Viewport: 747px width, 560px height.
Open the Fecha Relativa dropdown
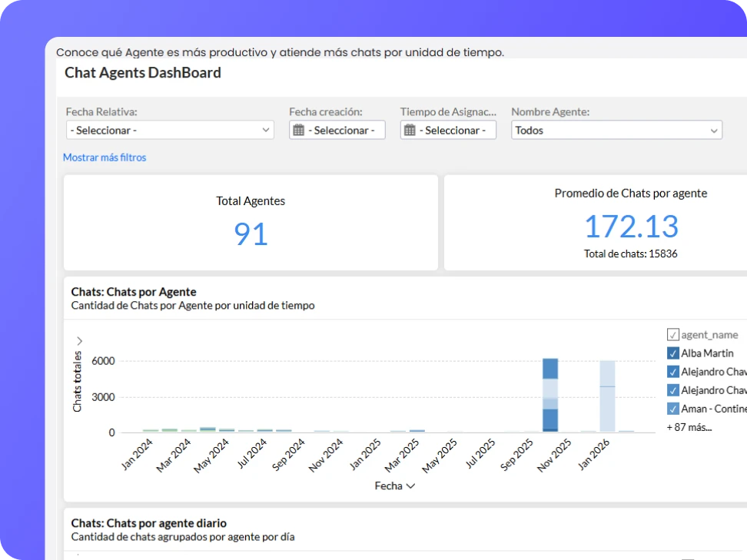point(170,131)
